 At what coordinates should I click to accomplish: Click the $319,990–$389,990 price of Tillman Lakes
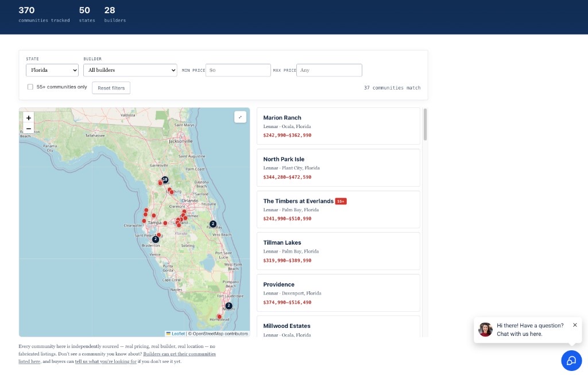[287, 260]
